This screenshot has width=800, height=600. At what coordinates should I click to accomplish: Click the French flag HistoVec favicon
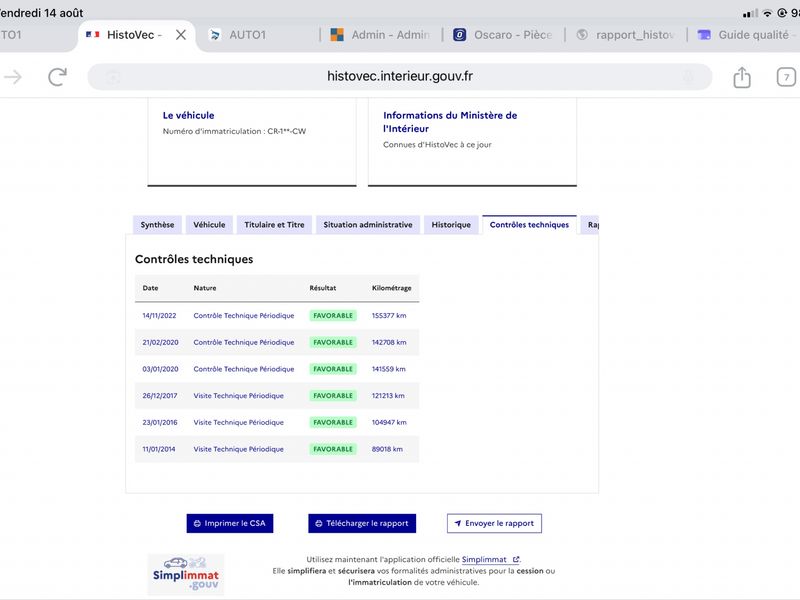92,34
